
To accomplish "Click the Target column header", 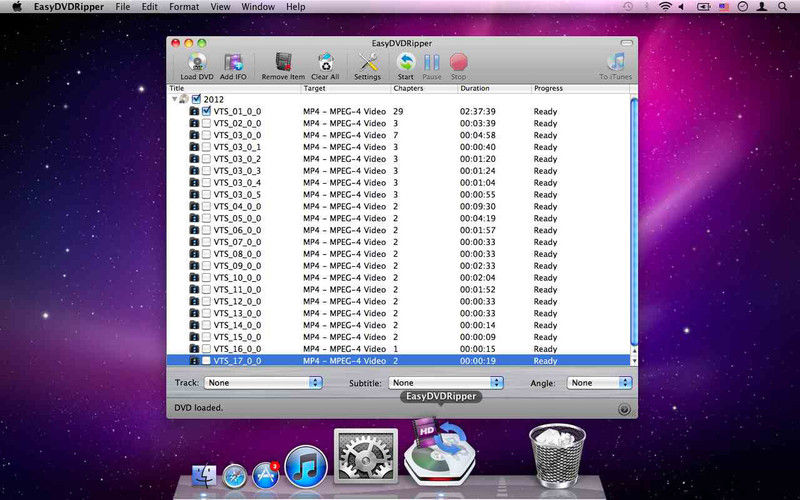I will click(x=345, y=88).
